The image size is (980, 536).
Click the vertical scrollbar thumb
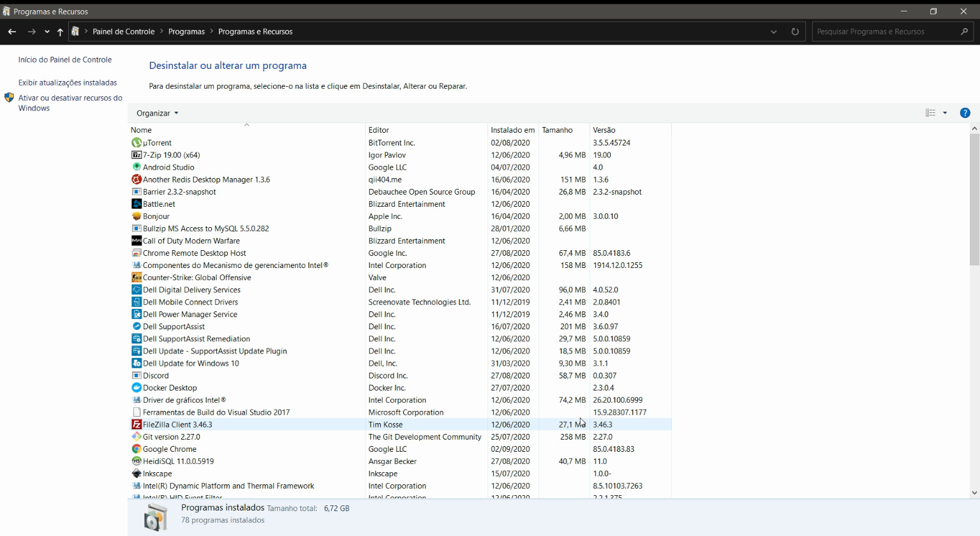coord(974,199)
